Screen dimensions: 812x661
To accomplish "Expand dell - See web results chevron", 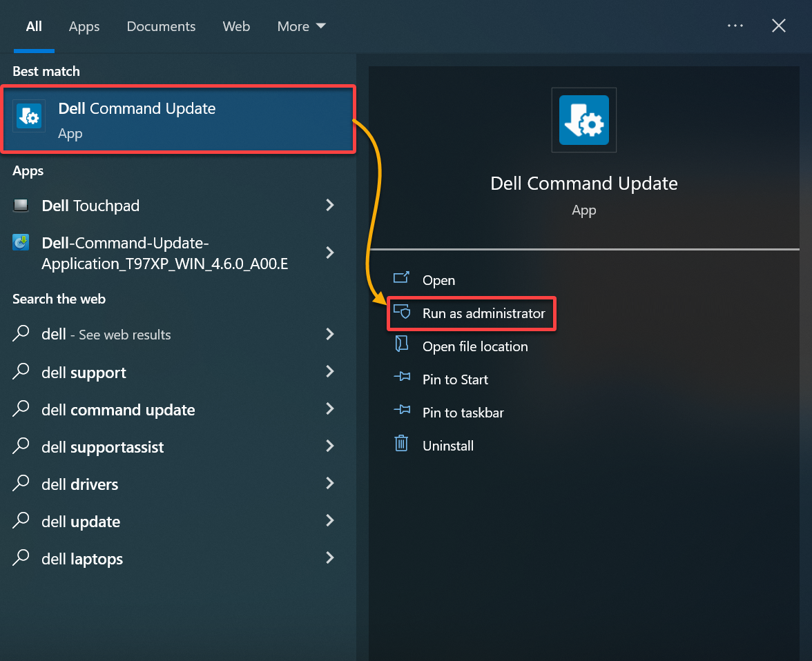I will click(330, 334).
